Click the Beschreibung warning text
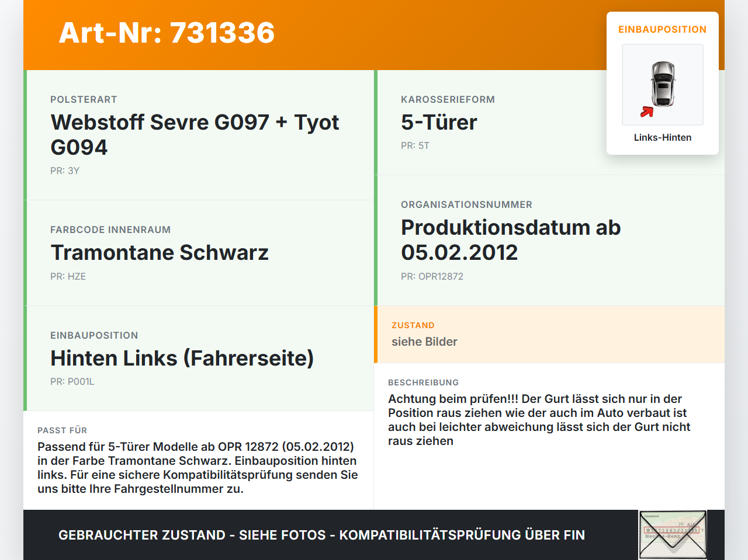Screen dimensions: 748x560 coord(539,420)
